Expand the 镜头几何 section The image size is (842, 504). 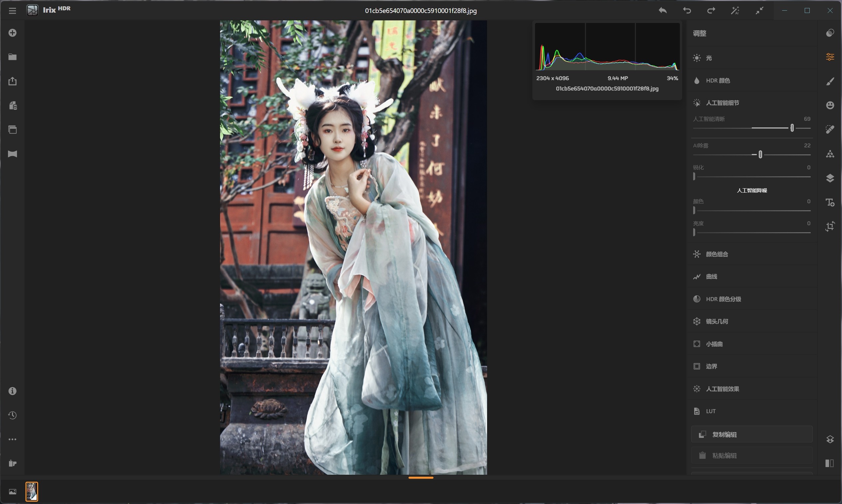pos(752,321)
